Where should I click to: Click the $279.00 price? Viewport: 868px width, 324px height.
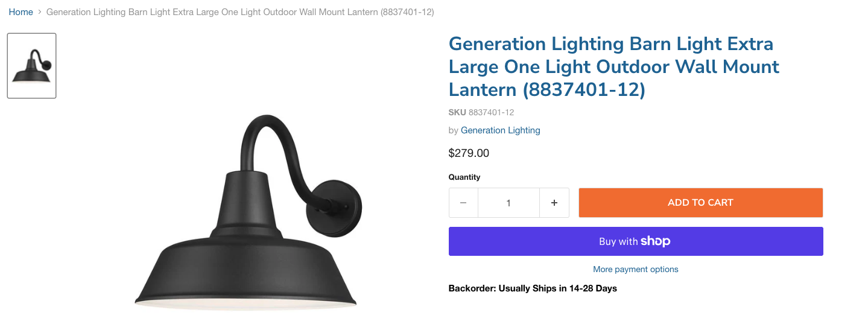click(x=469, y=153)
